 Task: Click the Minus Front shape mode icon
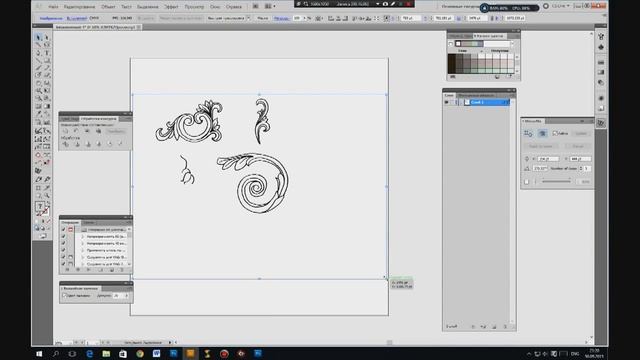[x=76, y=131]
